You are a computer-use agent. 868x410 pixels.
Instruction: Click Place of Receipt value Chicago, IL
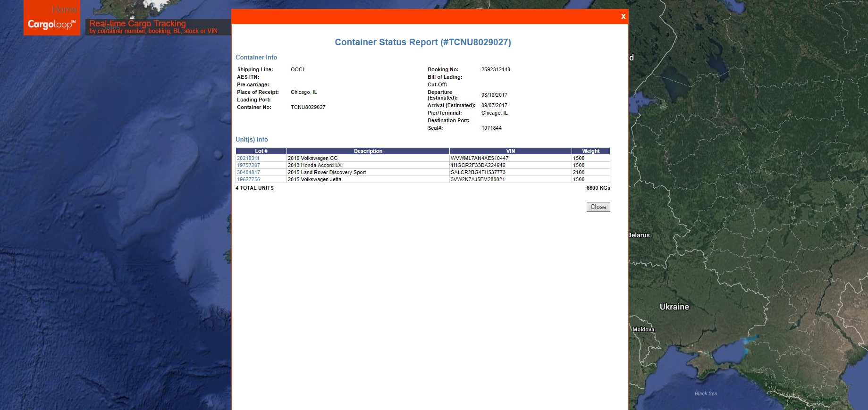303,92
